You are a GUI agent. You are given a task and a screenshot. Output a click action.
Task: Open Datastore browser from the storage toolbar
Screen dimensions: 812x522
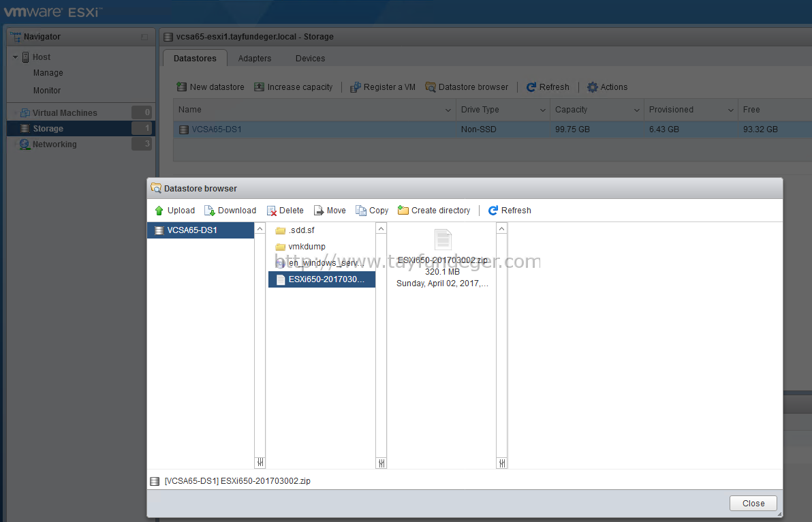(x=467, y=87)
